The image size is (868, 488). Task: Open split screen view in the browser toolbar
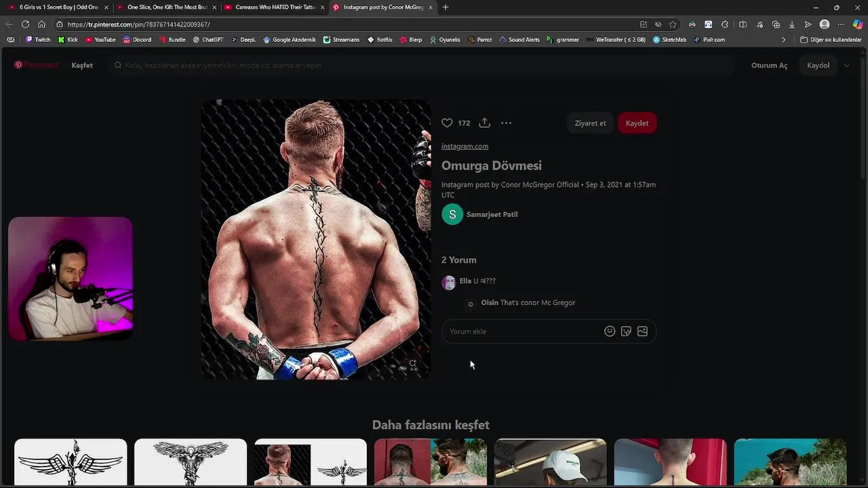pyautogui.click(x=743, y=24)
